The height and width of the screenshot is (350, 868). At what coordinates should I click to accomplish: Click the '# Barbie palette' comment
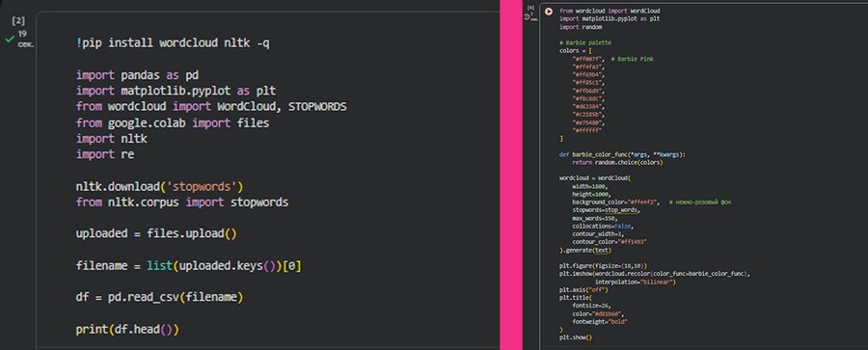click(585, 42)
